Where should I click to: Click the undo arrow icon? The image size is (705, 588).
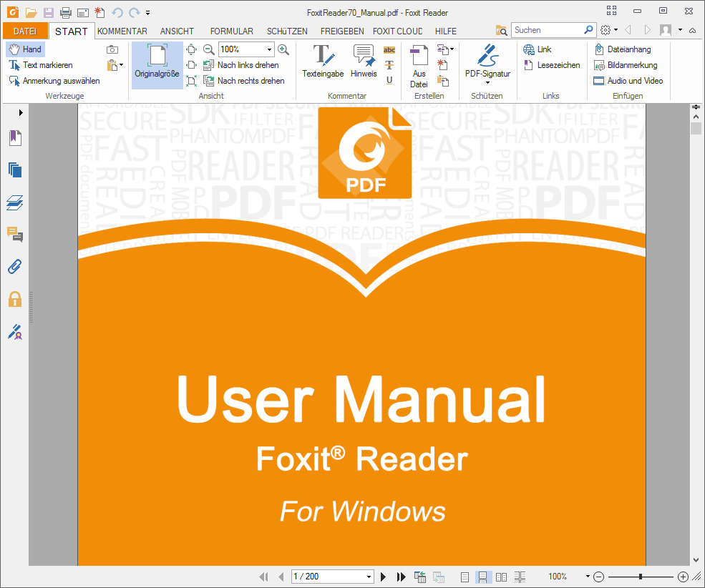click(x=117, y=13)
